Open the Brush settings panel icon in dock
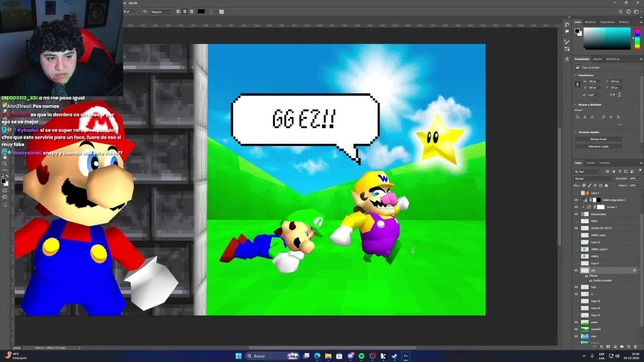Screen dimensions: 644x362 (x=567, y=42)
